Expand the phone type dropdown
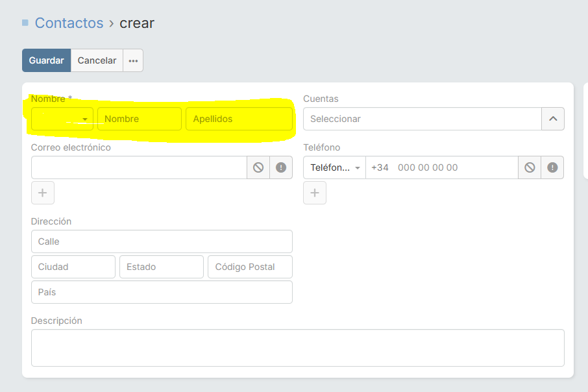The width and height of the screenshot is (588, 392). pos(334,167)
